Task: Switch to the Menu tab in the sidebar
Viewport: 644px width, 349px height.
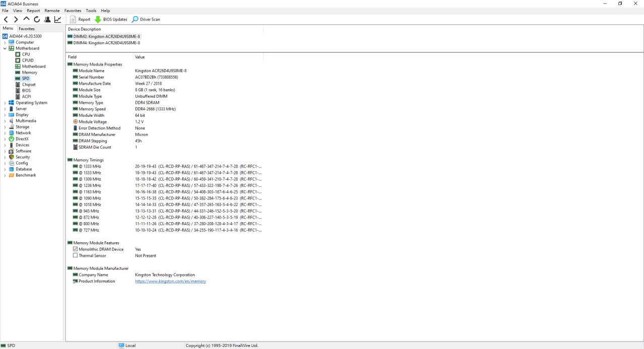Action: [8, 28]
